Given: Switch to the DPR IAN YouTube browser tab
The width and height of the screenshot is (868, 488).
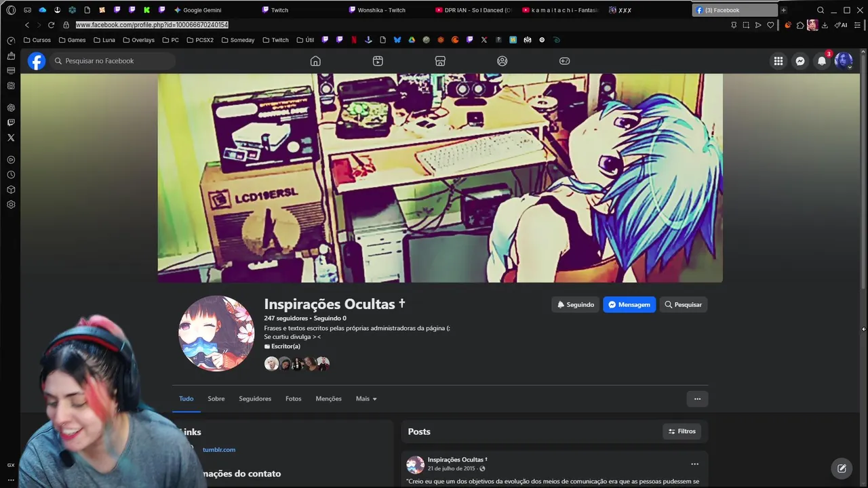Looking at the screenshot, I should 473,10.
